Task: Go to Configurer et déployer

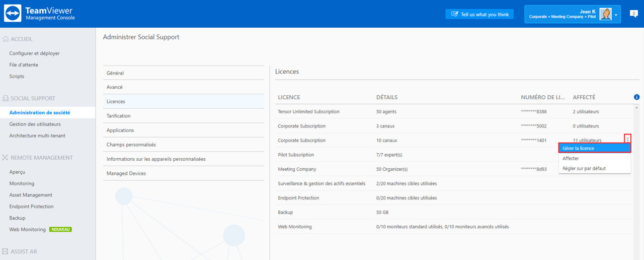Action: [34, 53]
